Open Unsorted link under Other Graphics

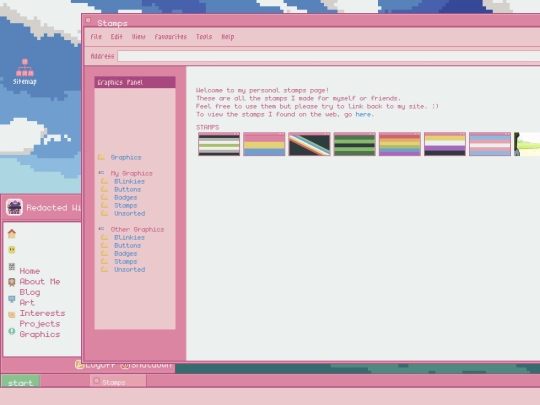(x=129, y=269)
